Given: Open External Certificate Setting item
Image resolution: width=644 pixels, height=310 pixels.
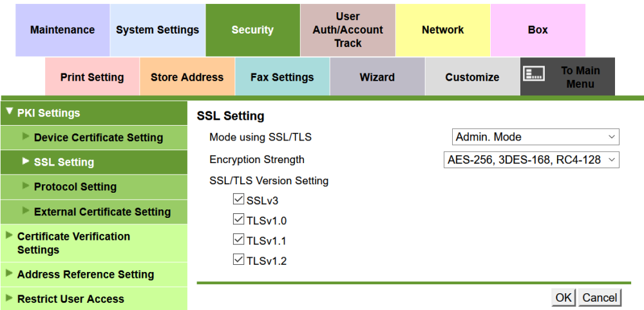Looking at the screenshot, I should point(102,211).
